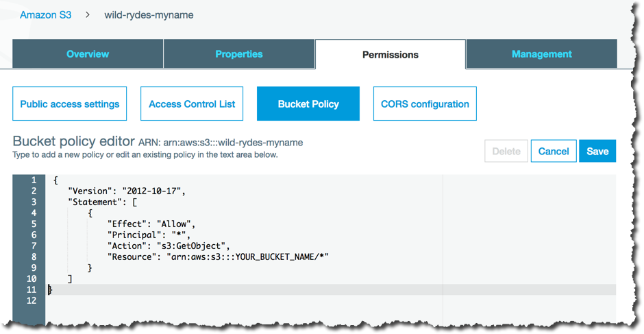Click the closing brace on line 11
The image size is (644, 334).
50,289
